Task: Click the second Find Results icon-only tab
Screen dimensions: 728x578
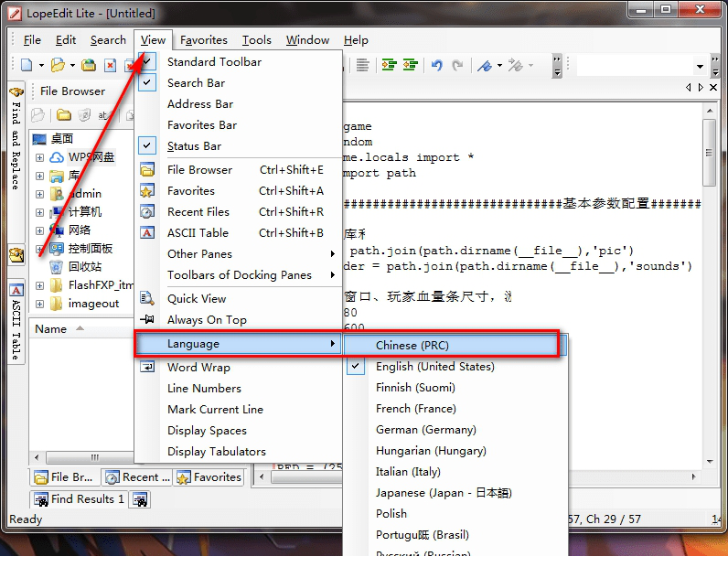Action: [x=140, y=499]
